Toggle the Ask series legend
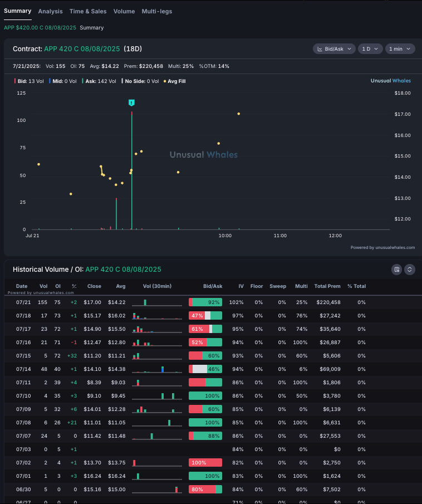 [99, 81]
